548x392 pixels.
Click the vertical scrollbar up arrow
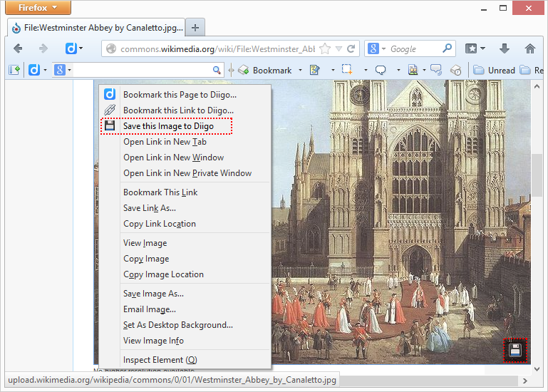[537, 86]
